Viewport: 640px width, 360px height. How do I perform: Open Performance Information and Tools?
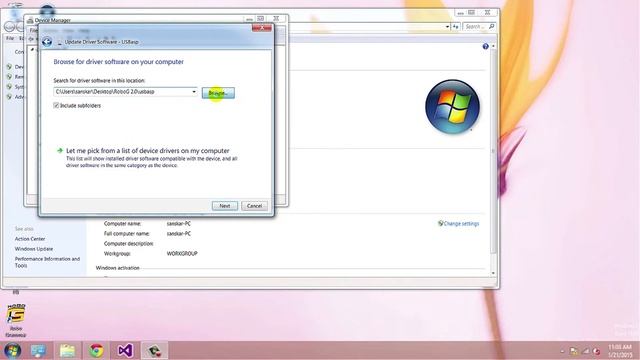pyautogui.click(x=47, y=262)
